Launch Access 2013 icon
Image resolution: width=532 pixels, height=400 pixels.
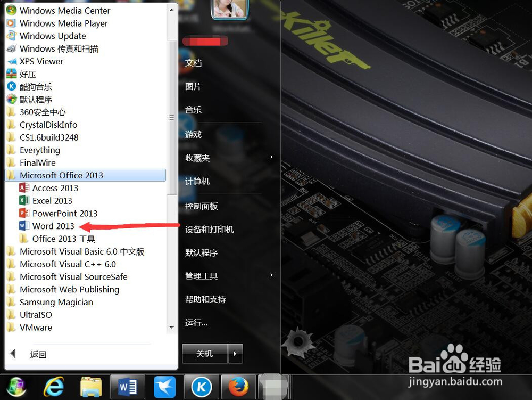tap(24, 188)
